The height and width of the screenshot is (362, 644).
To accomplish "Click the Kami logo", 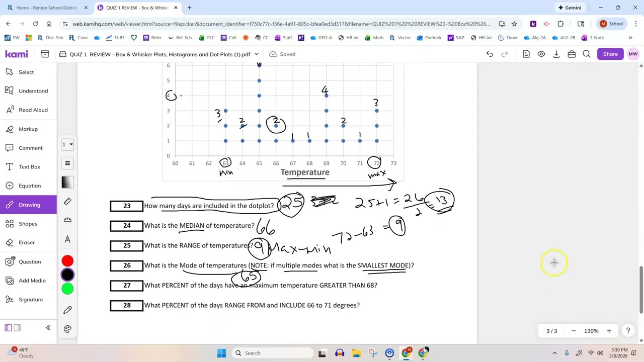I will (x=17, y=54).
